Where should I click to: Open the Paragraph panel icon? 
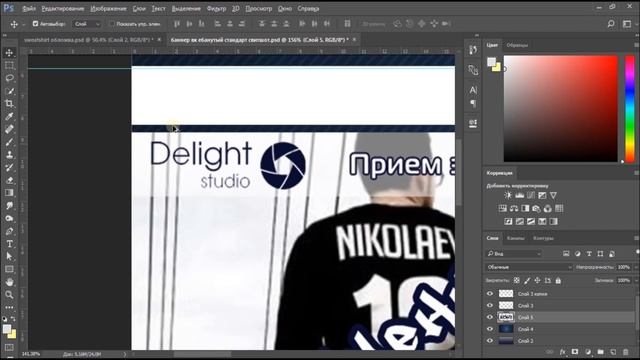[x=473, y=103]
